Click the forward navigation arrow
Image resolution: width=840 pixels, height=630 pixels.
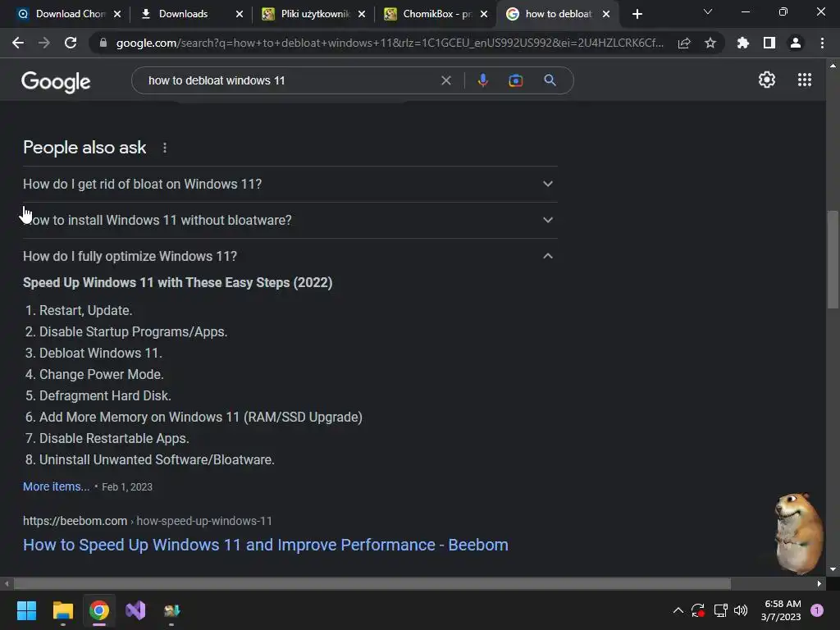tap(44, 43)
